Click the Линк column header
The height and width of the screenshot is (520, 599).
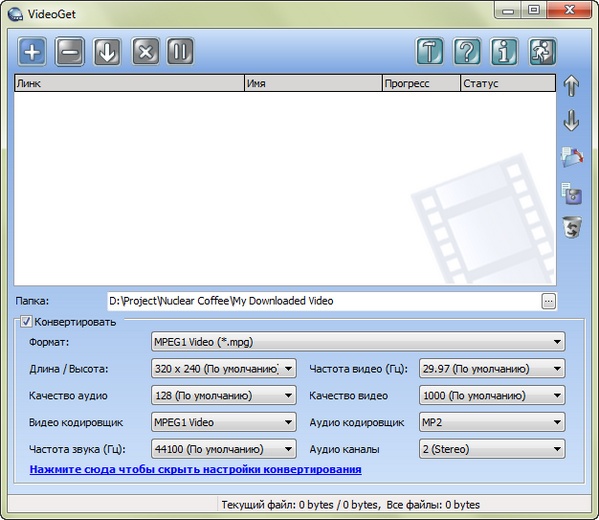point(129,83)
